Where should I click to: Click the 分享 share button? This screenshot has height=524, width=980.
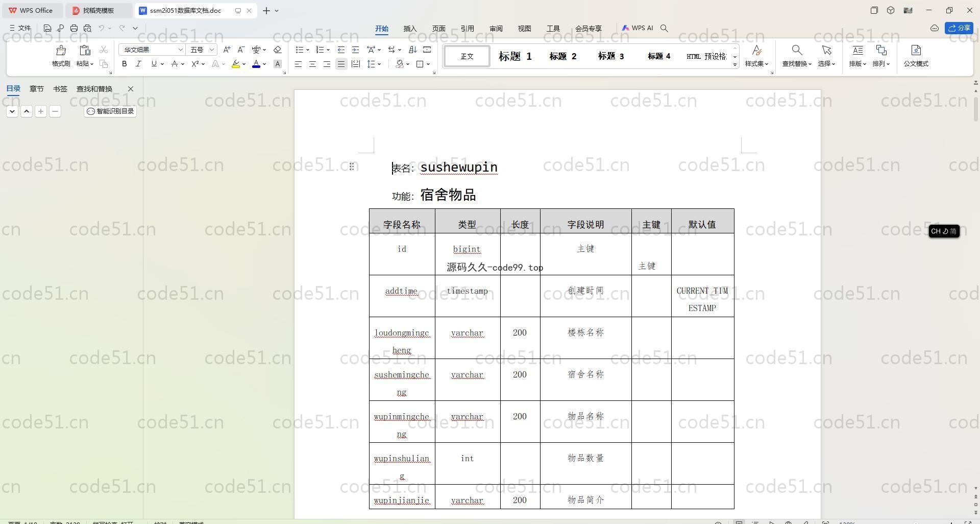pyautogui.click(x=959, y=28)
